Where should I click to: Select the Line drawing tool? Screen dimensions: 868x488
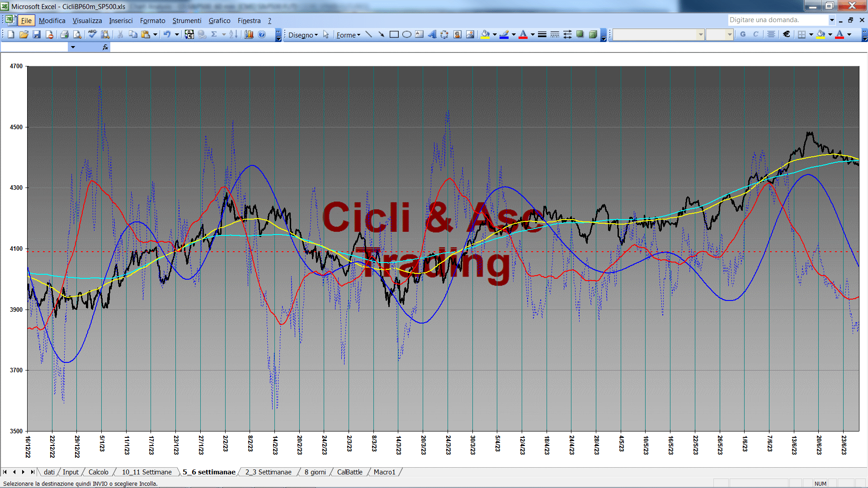tap(368, 34)
